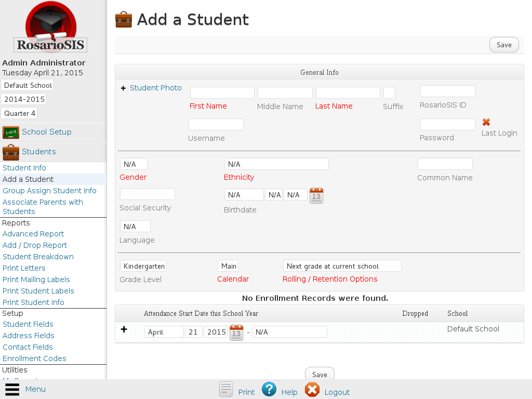The image size is (532, 399).
Task: Open Advanced Report from the Reports menu
Action: pyautogui.click(x=33, y=234)
